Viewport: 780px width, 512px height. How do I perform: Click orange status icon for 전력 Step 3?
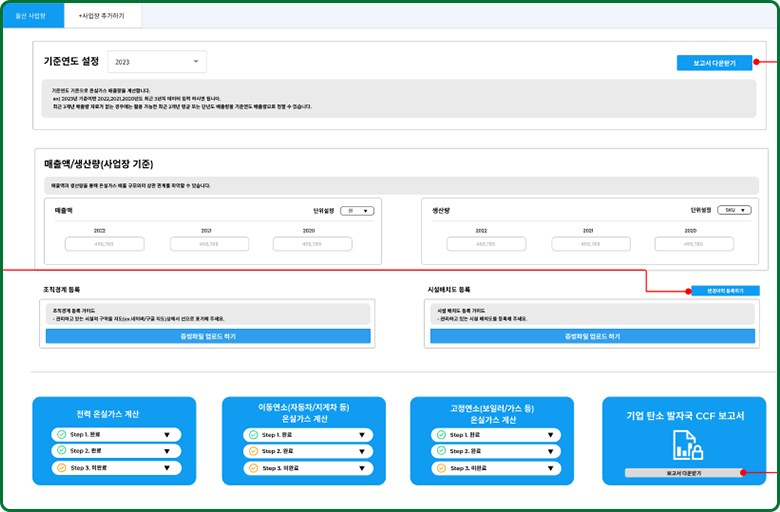(x=62, y=467)
